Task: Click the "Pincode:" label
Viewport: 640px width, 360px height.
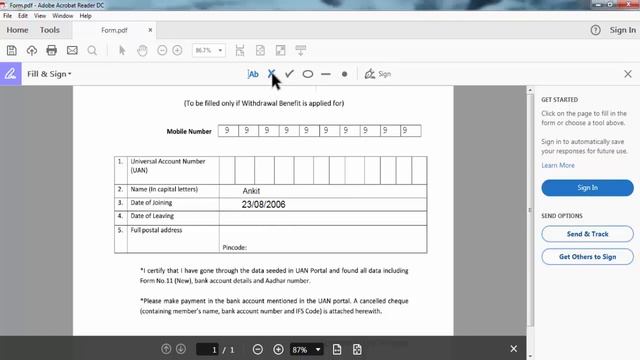Action: (234, 247)
